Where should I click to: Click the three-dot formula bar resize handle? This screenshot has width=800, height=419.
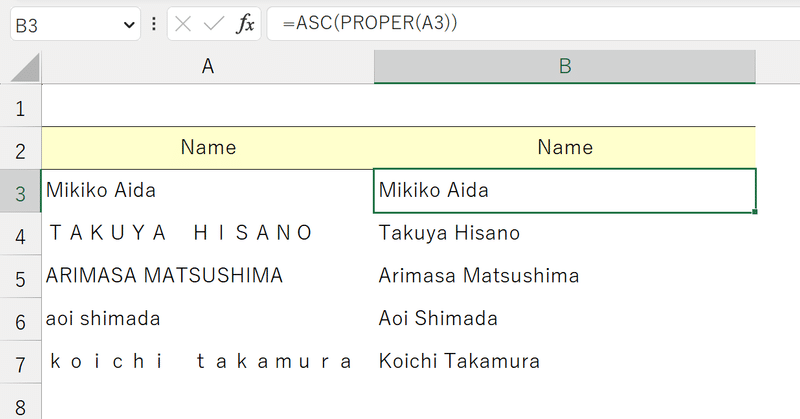(x=154, y=24)
